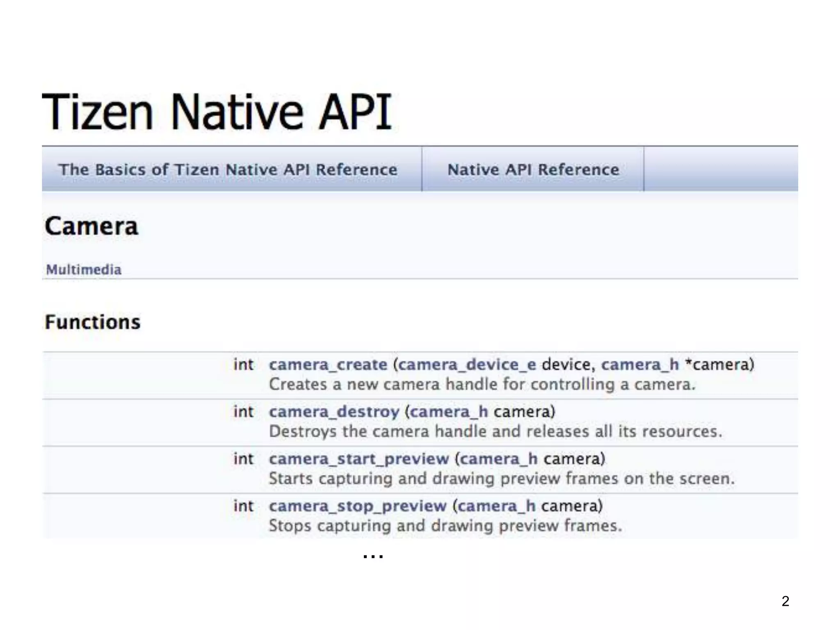Click the empty tab area right of Native API Reference

[720, 169]
